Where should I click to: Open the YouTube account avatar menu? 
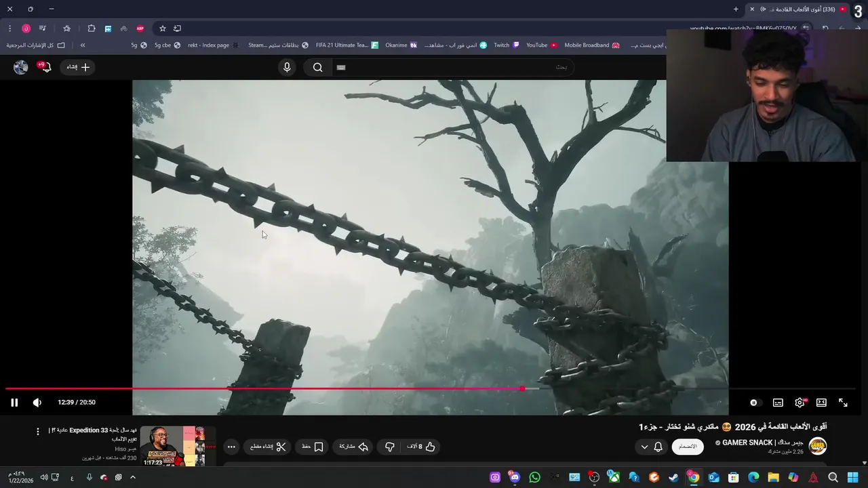pos(21,66)
